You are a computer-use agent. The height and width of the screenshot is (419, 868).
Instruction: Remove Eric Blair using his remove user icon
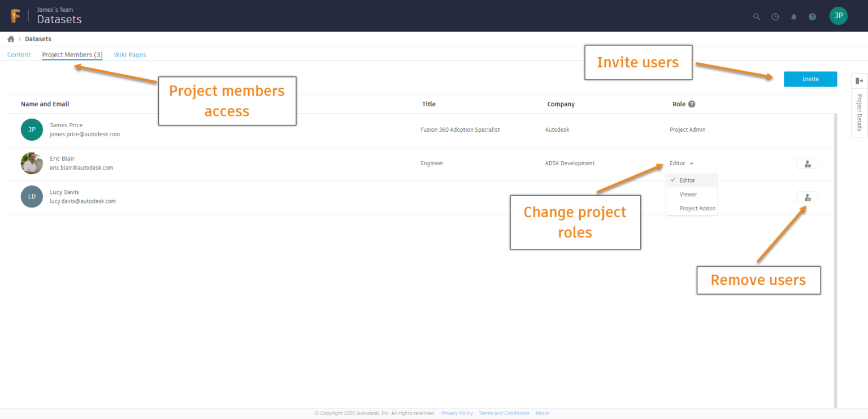(x=807, y=163)
